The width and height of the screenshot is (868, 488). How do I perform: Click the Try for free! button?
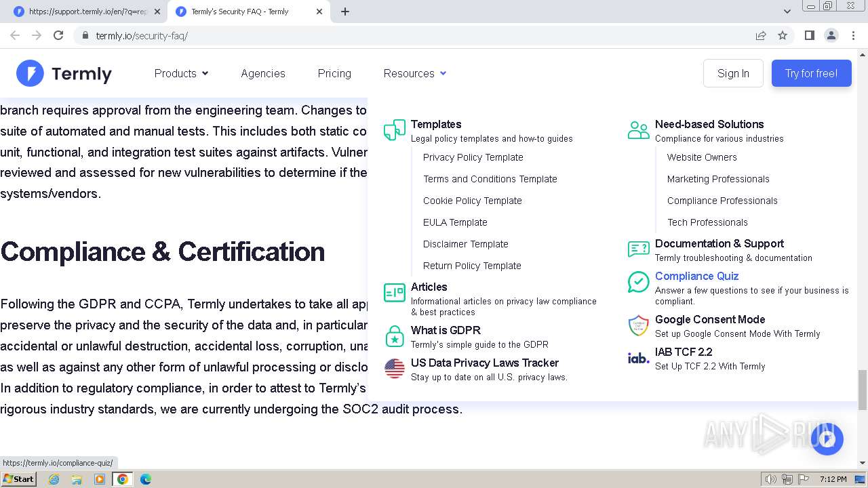(x=811, y=73)
